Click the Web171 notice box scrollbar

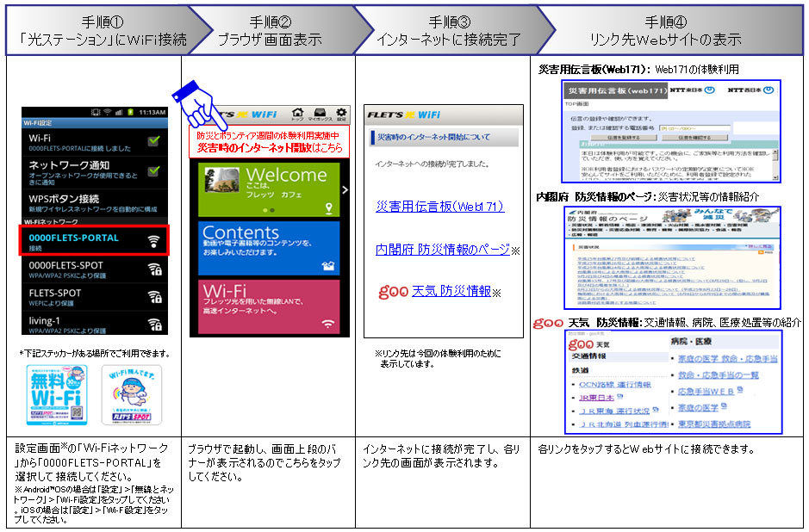(775, 164)
